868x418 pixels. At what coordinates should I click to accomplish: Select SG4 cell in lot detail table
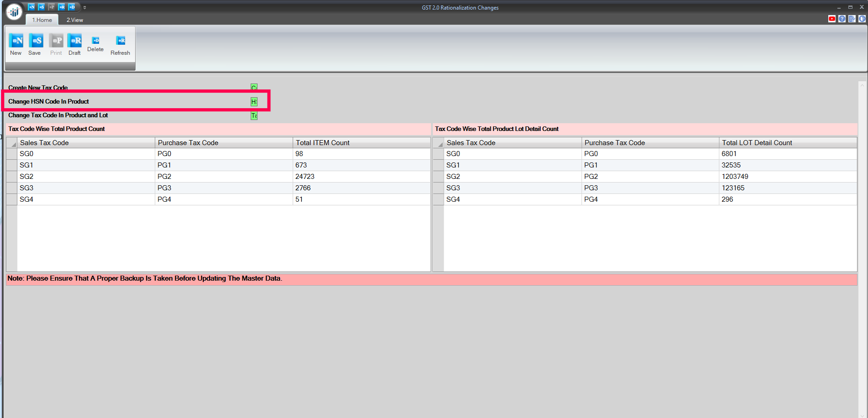point(513,199)
